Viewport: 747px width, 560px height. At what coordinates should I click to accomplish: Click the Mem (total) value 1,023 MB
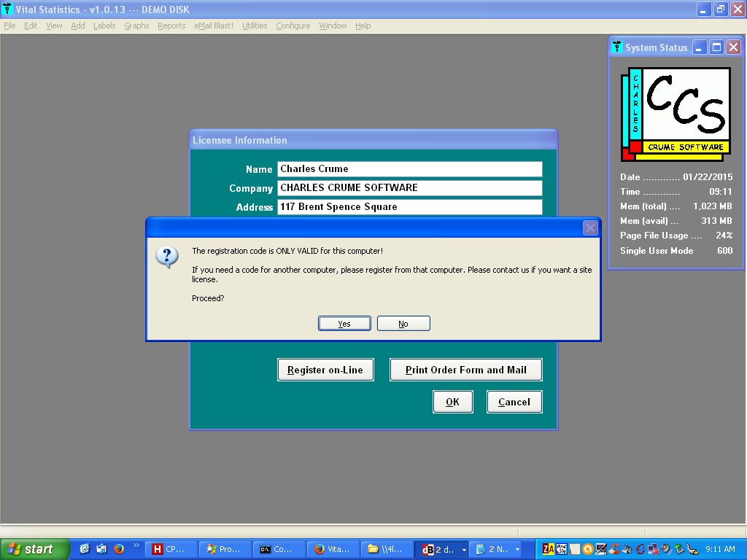click(712, 206)
